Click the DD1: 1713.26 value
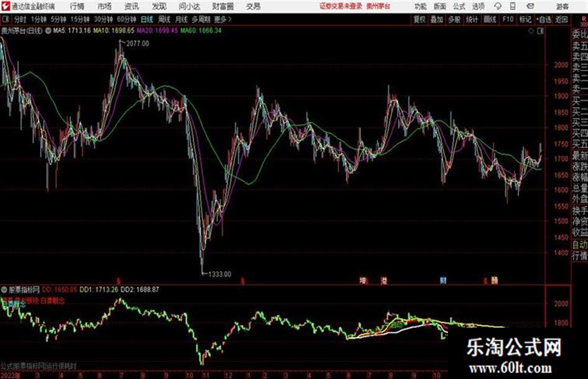This screenshot has height=379, width=588. click(x=99, y=289)
